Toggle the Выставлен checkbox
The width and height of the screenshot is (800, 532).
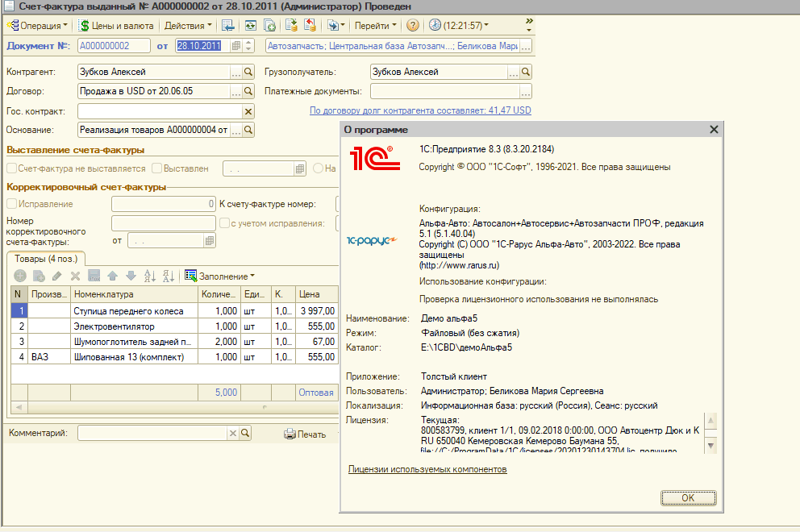(x=157, y=168)
